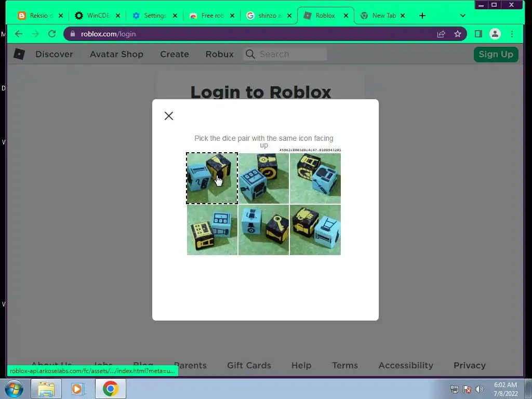Open the Terms footer link

[345, 365]
